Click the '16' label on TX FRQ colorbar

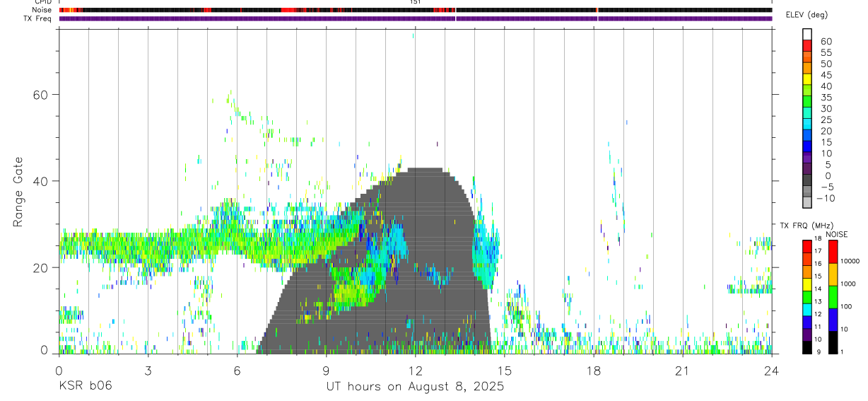point(818,264)
